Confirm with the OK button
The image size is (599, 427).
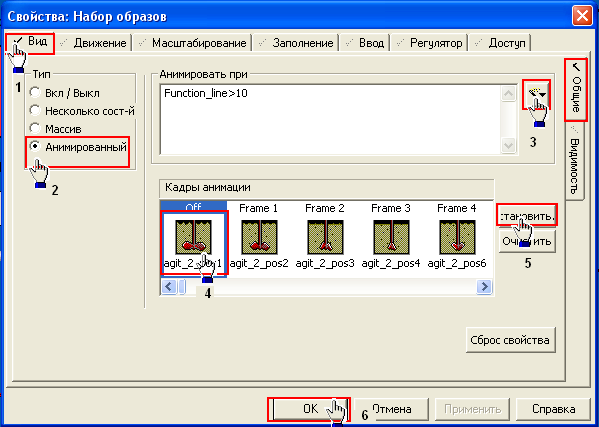point(309,409)
